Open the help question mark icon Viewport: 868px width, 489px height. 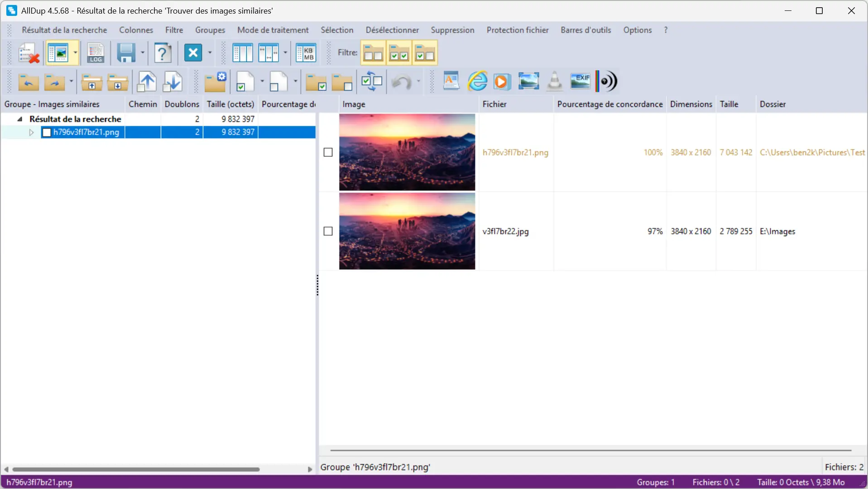[x=163, y=53]
